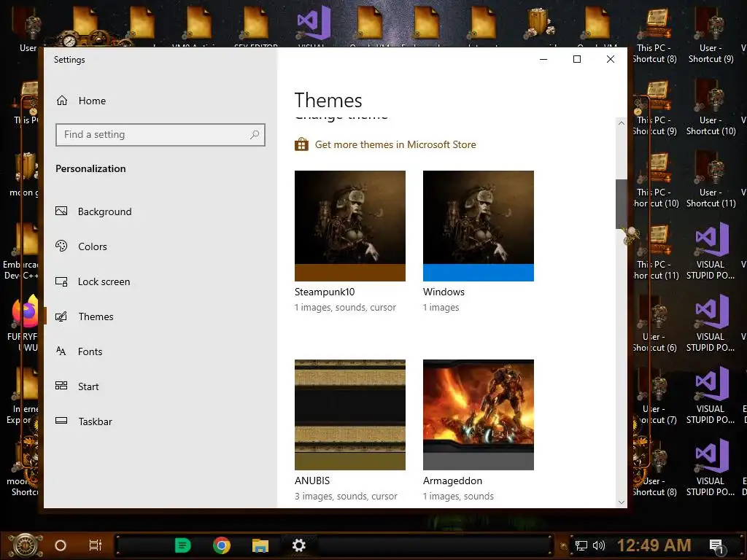Click Get more themes in Microsoft Store link
The image size is (747, 560).
click(395, 144)
